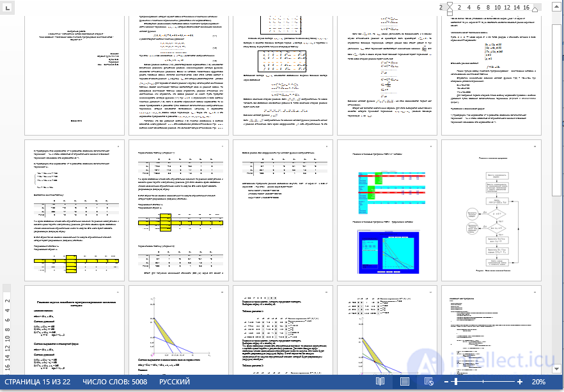This screenshot has width=564, height=392.
Task: Open zoom dialog via 20% label
Action: click(x=538, y=382)
